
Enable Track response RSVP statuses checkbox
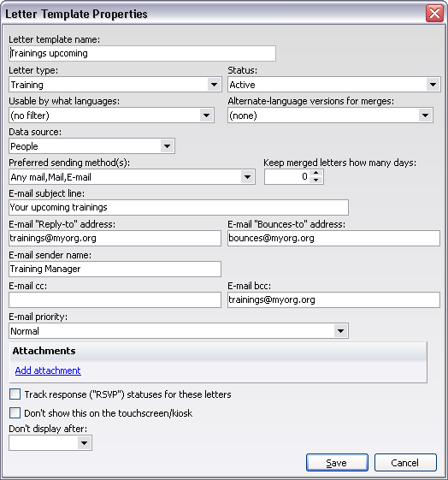[15, 394]
